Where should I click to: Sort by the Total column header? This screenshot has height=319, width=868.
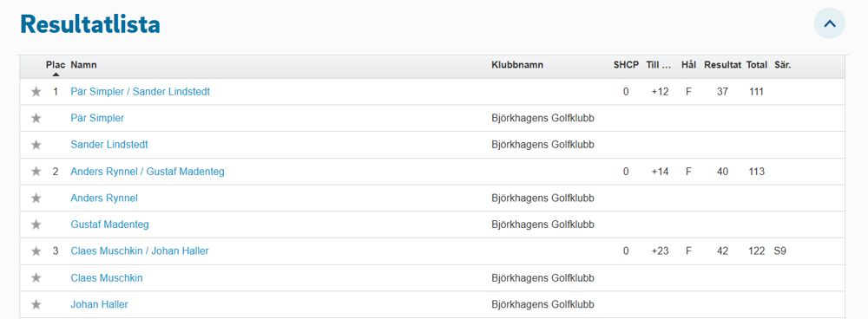[756, 65]
